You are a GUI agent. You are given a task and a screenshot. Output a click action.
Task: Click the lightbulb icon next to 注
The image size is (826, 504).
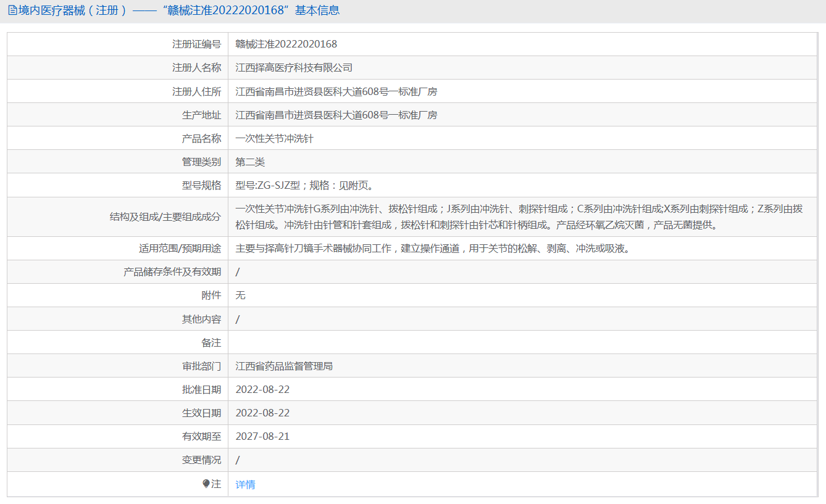point(206,484)
